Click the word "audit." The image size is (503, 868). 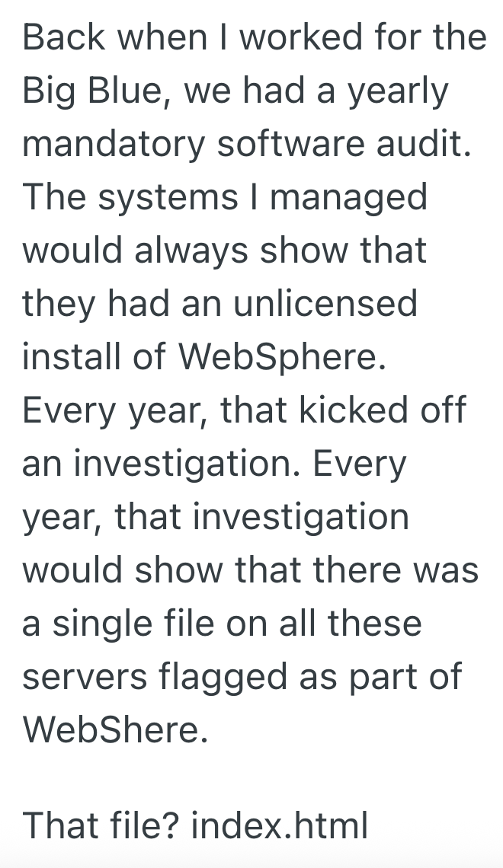428,144
